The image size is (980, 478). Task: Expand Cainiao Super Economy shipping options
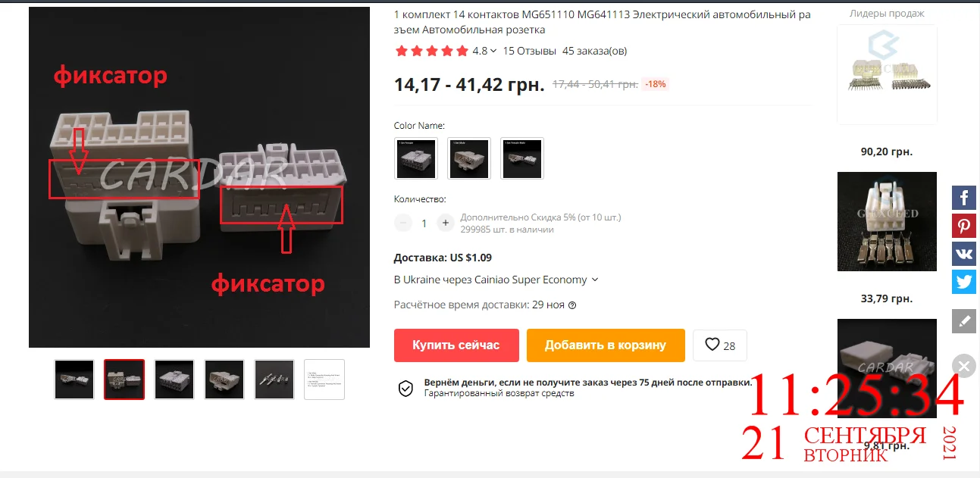595,280
